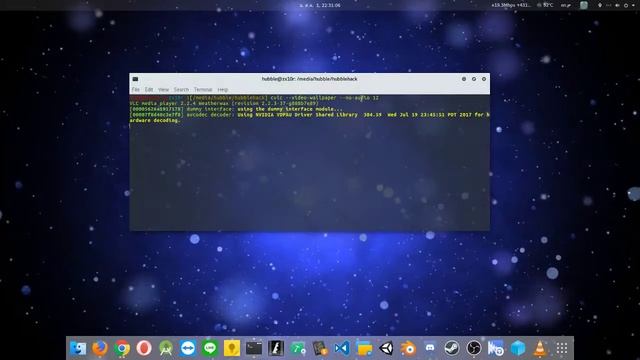
Task: Click the terminal icon in the title bar
Action: pyautogui.click(x=135, y=79)
